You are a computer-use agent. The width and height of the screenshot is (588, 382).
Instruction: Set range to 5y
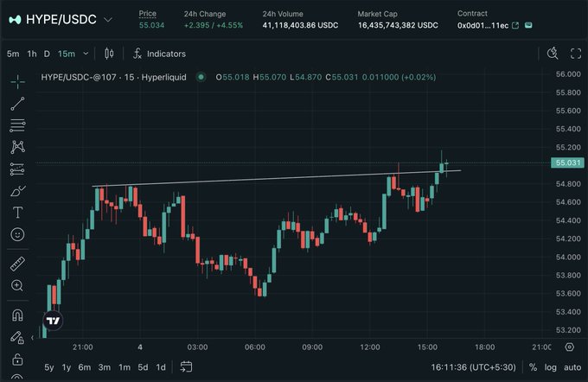coord(49,367)
